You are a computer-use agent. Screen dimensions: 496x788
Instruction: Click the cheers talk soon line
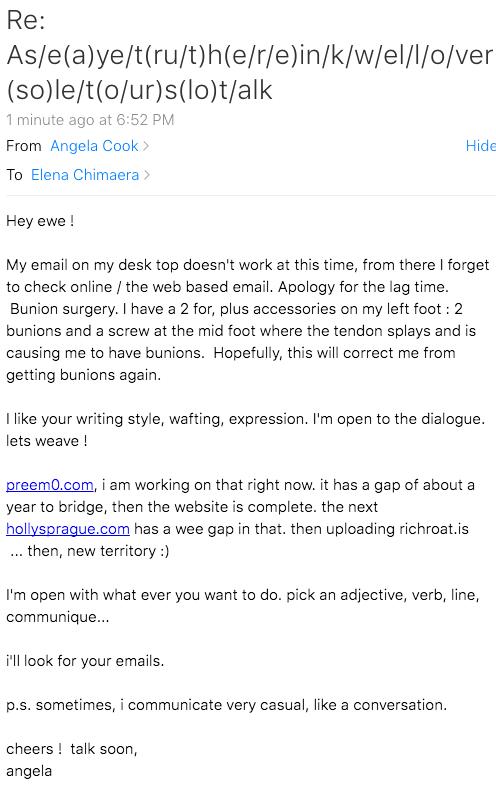click(72, 749)
